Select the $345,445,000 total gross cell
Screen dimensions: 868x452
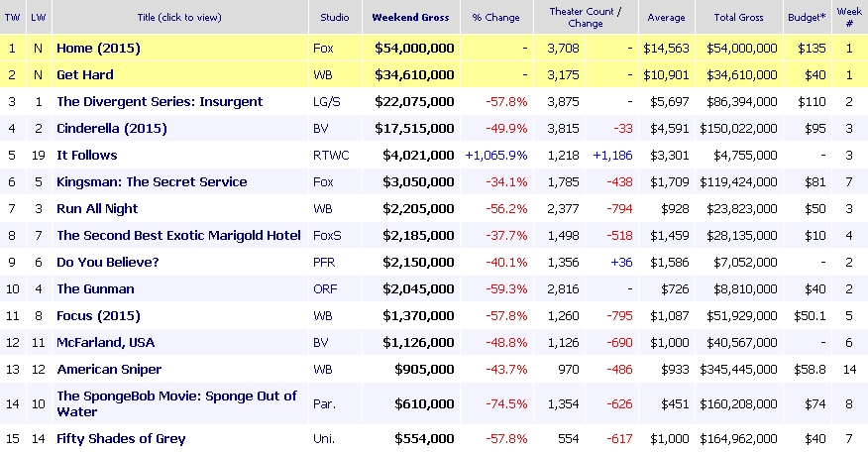point(738,370)
